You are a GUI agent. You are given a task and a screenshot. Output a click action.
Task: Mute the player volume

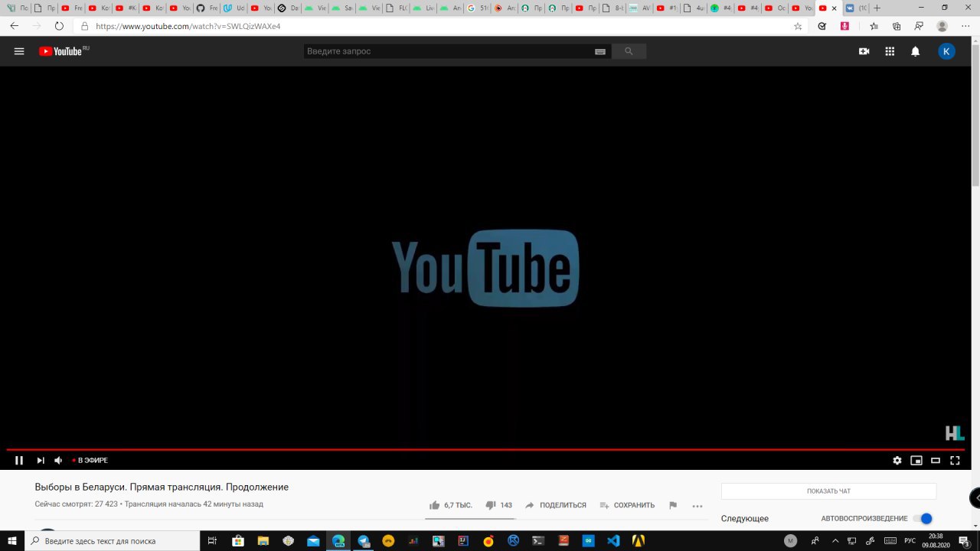click(58, 460)
